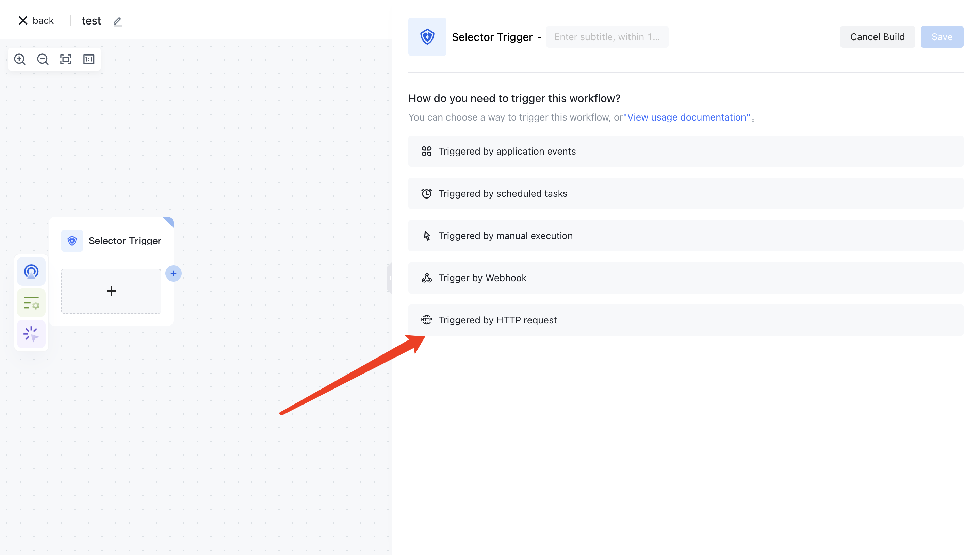Click the pencil icon beside the test title
The height and width of the screenshot is (555, 980).
pos(117,22)
